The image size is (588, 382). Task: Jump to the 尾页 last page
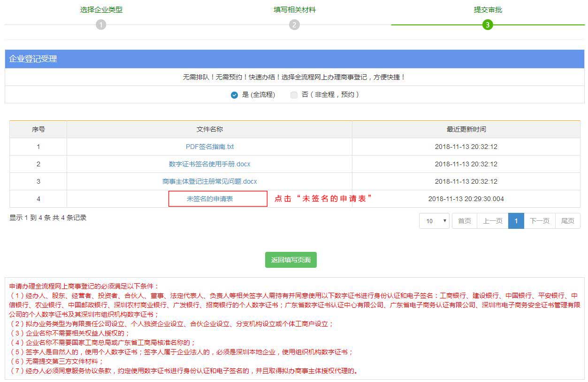point(567,220)
